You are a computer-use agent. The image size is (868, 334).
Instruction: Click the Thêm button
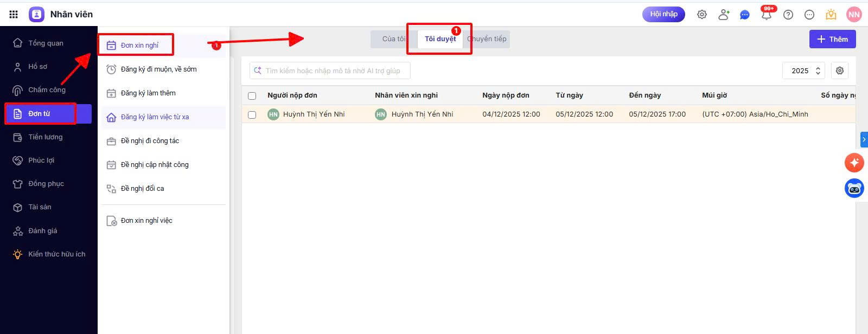coord(832,39)
